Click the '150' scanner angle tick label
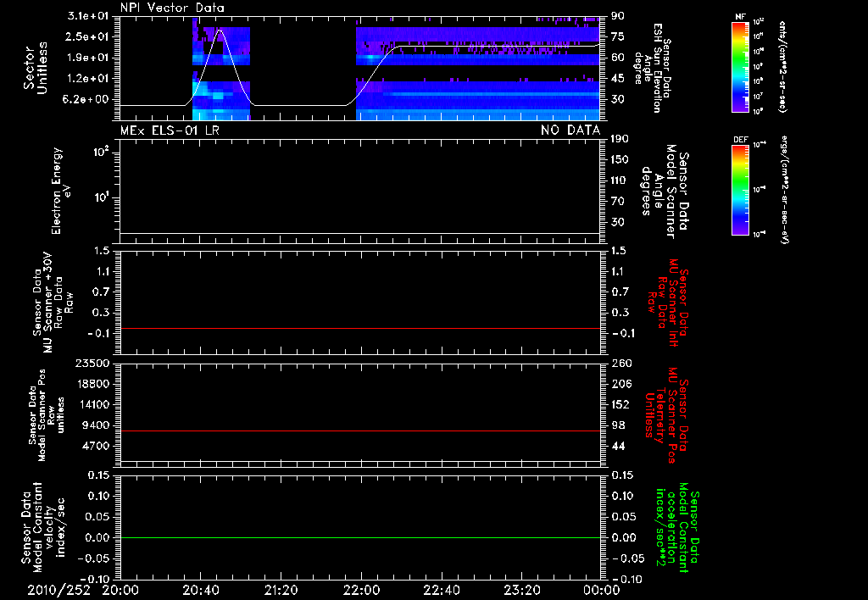Viewport: 868px width, 600px height. (x=620, y=159)
